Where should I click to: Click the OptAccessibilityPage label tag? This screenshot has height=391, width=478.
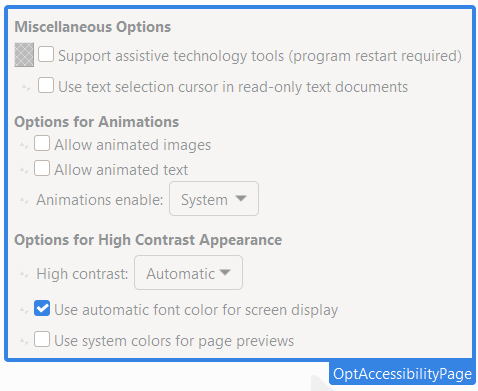point(402,374)
